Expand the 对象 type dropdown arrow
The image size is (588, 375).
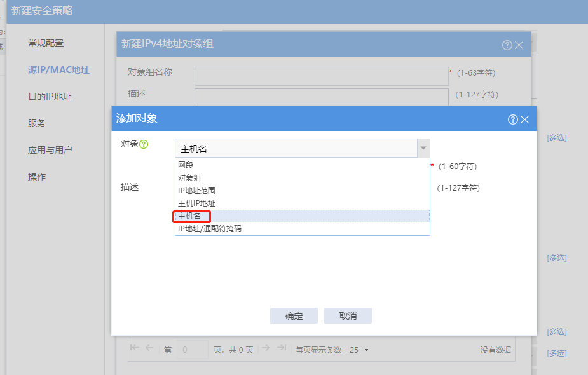[x=423, y=148]
